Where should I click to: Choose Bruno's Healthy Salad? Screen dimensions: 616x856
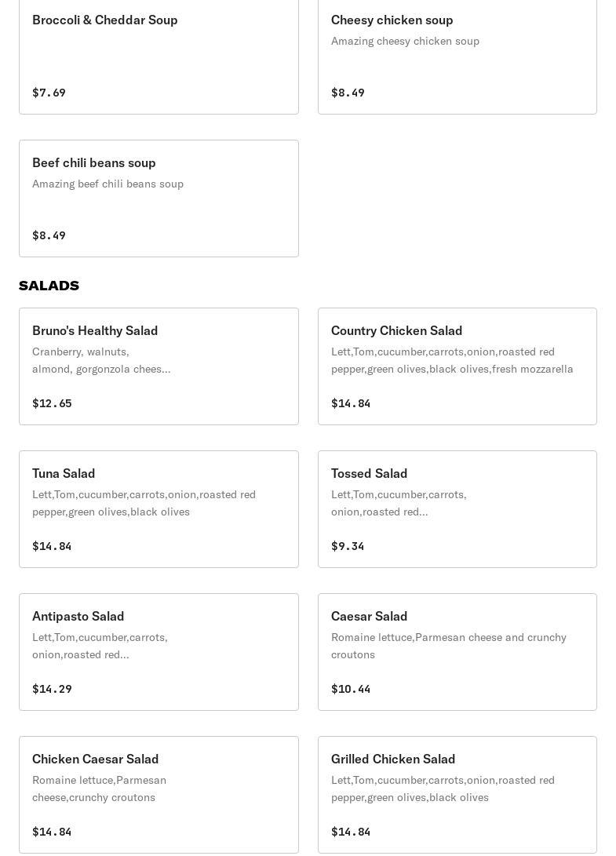click(159, 366)
